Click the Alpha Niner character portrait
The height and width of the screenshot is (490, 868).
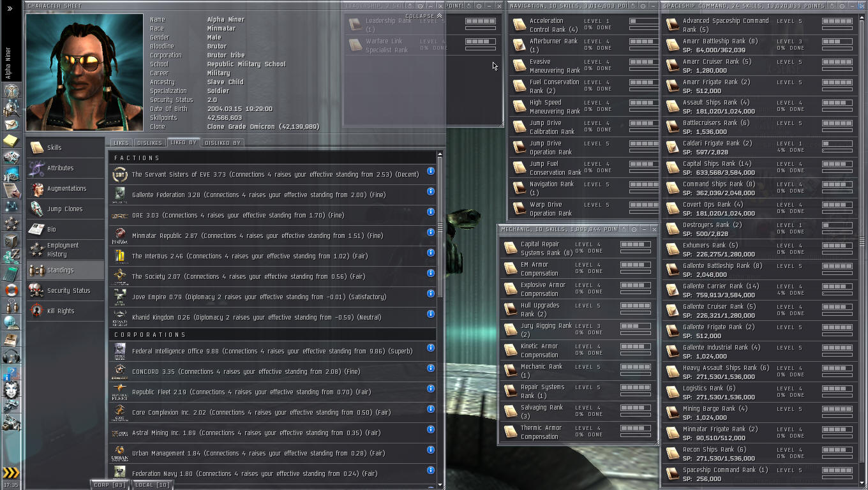point(85,73)
